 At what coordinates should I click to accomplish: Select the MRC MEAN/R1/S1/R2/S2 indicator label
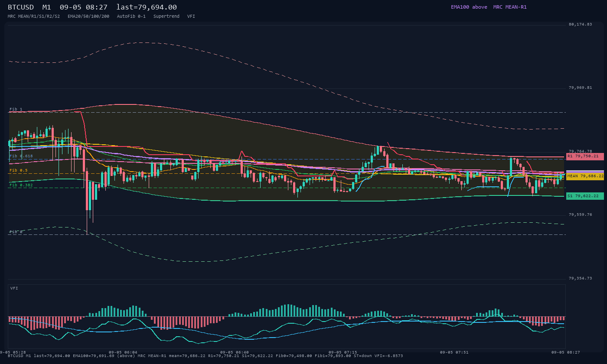click(34, 16)
